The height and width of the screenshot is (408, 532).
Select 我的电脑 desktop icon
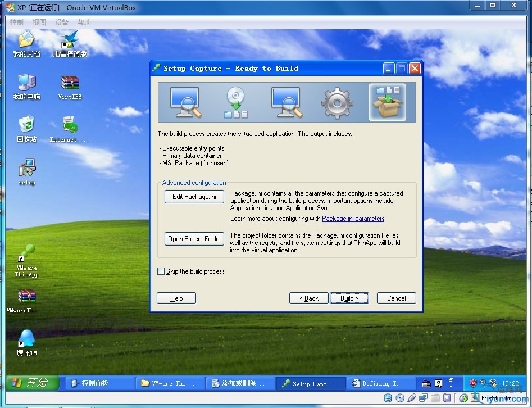tap(26, 87)
